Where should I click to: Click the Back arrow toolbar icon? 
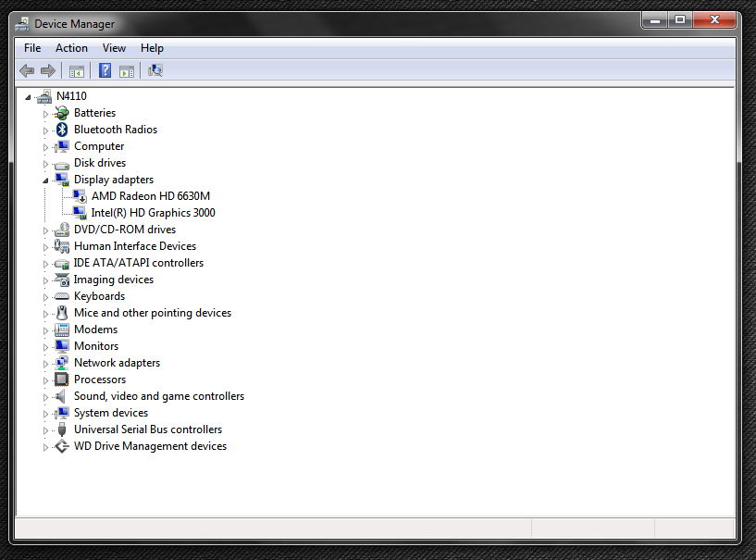click(x=27, y=71)
